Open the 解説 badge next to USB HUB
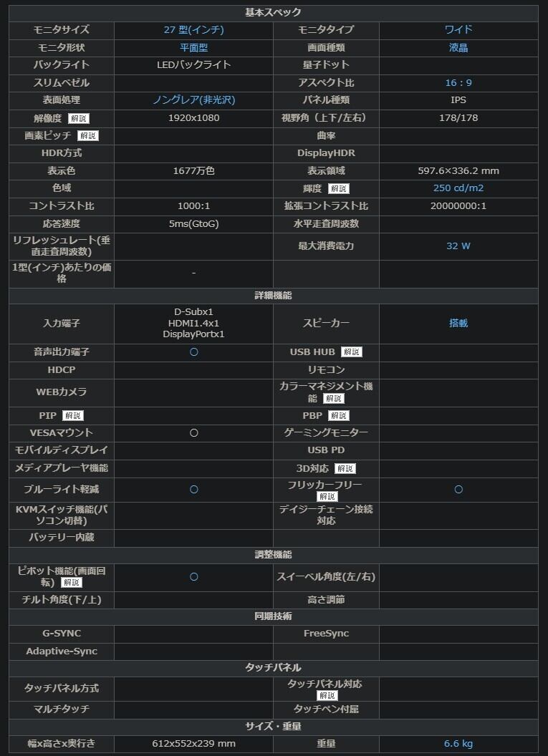Viewport: 548px width, 756px height. [351, 352]
